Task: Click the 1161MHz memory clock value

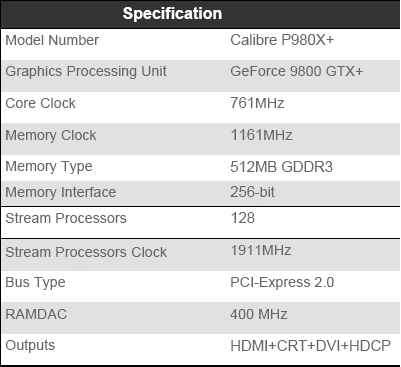Action: point(261,135)
